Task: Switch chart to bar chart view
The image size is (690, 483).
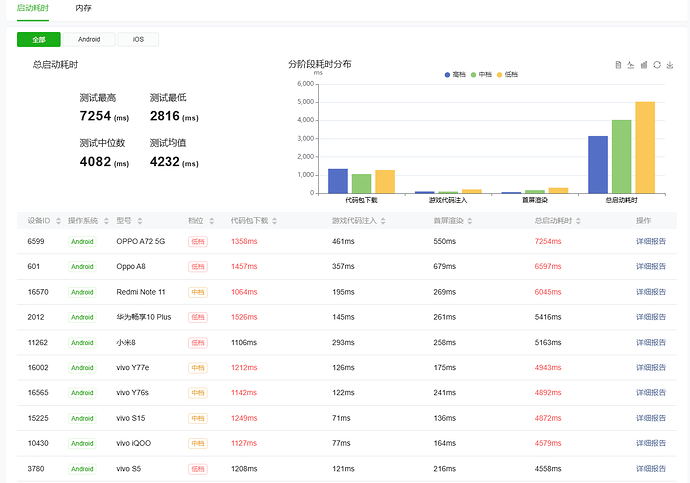Action: (644, 65)
